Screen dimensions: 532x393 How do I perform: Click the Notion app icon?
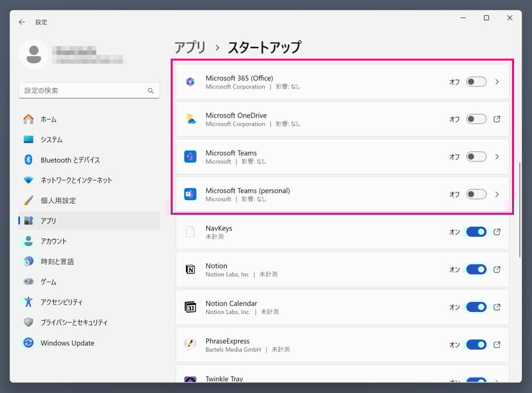(190, 270)
